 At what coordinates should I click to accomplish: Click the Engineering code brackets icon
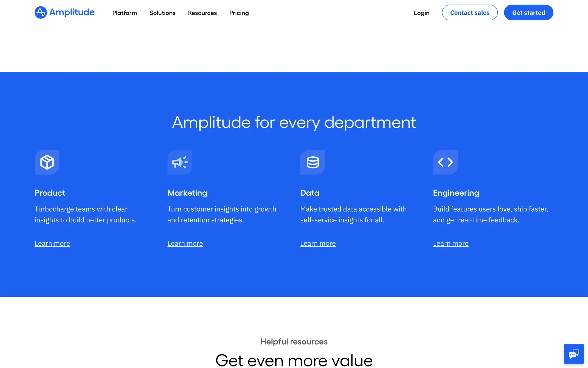tap(445, 162)
